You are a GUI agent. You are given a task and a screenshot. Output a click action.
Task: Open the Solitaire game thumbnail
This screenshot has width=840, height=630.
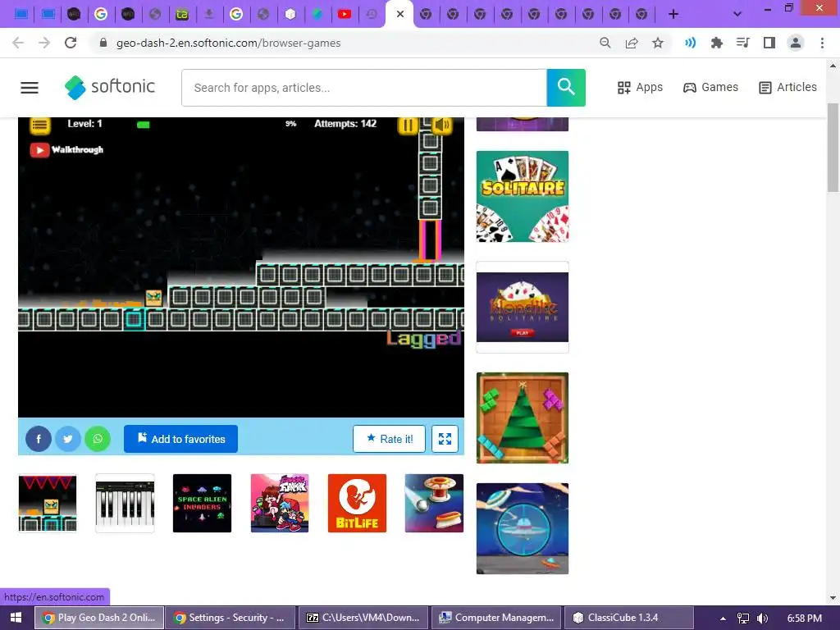[523, 196]
